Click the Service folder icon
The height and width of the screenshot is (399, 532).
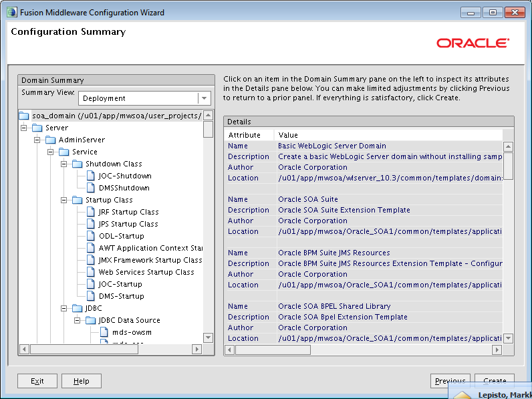(x=63, y=152)
